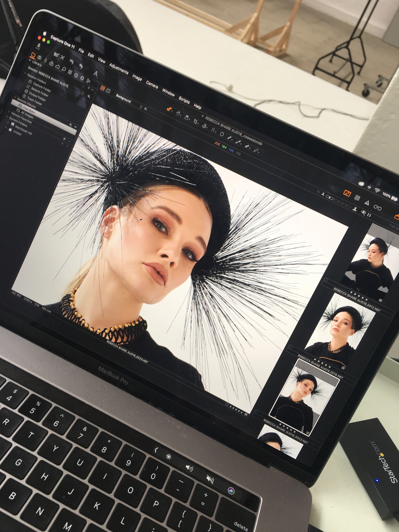Viewport: 399px width, 532px height.
Task: Open the Camera menu
Action: pyautogui.click(x=152, y=84)
